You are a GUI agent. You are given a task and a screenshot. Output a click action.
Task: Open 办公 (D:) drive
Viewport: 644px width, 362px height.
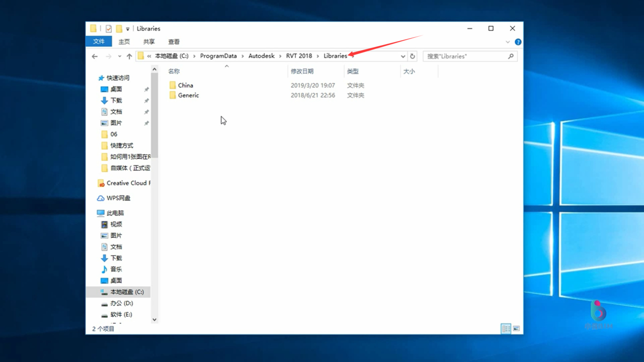click(x=117, y=303)
